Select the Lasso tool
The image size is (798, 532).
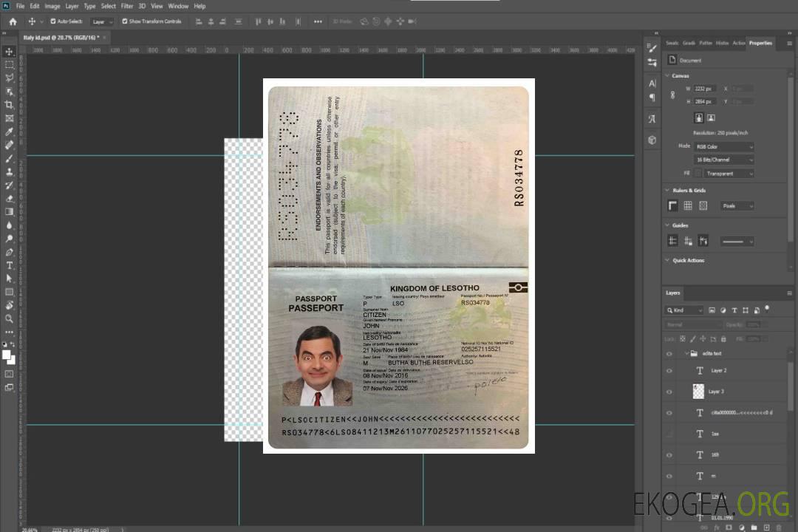pos(9,78)
